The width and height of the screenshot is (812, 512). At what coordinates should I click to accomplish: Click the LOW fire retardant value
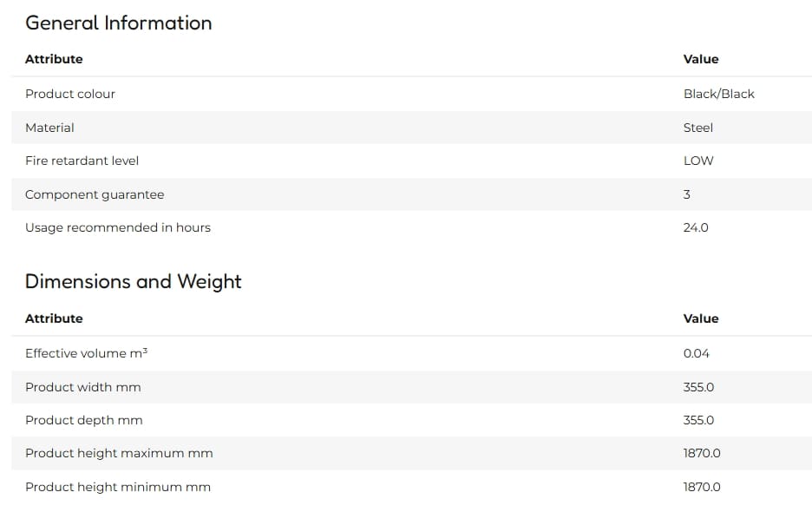click(698, 161)
